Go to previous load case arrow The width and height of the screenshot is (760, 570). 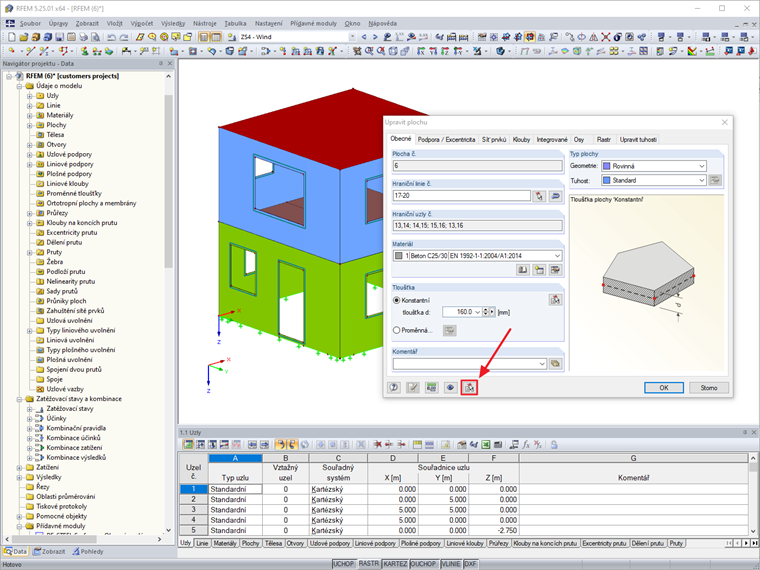364,37
